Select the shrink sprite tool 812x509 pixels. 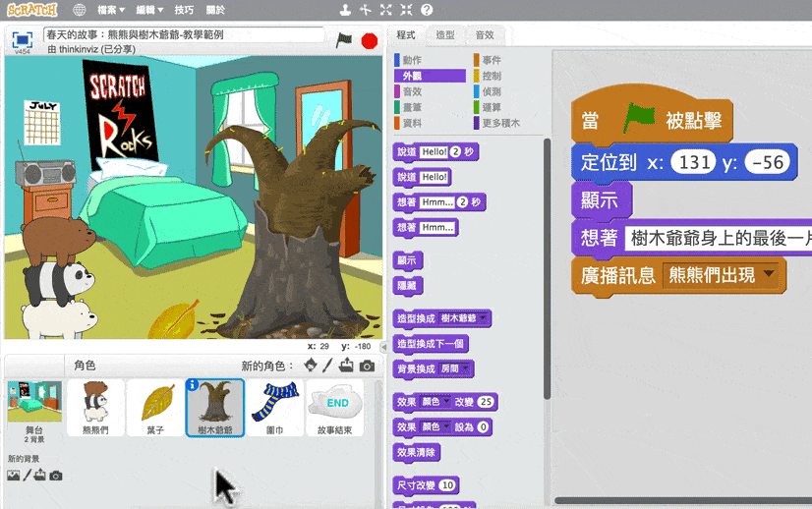(407, 10)
